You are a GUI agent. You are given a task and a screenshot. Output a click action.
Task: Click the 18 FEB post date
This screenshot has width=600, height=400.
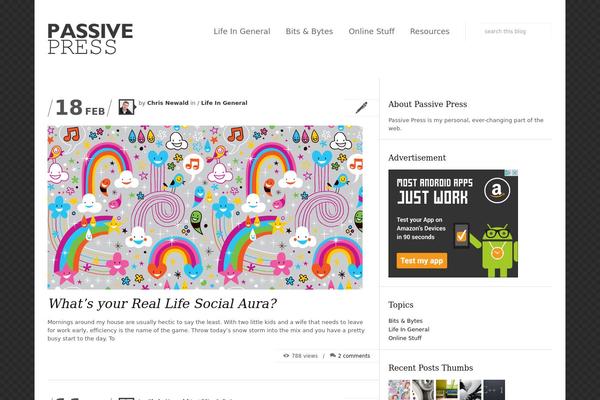[80, 108]
